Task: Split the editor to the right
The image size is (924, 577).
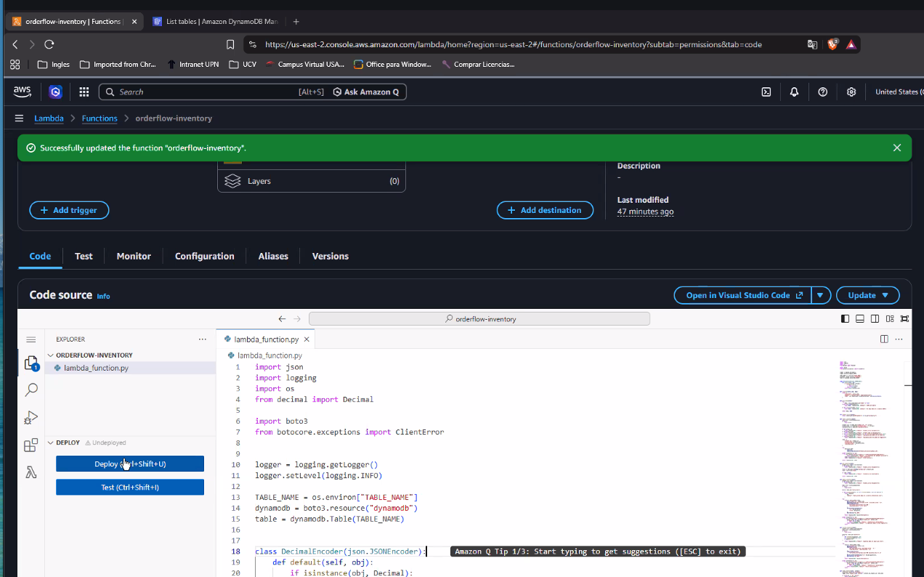Action: 884,339
